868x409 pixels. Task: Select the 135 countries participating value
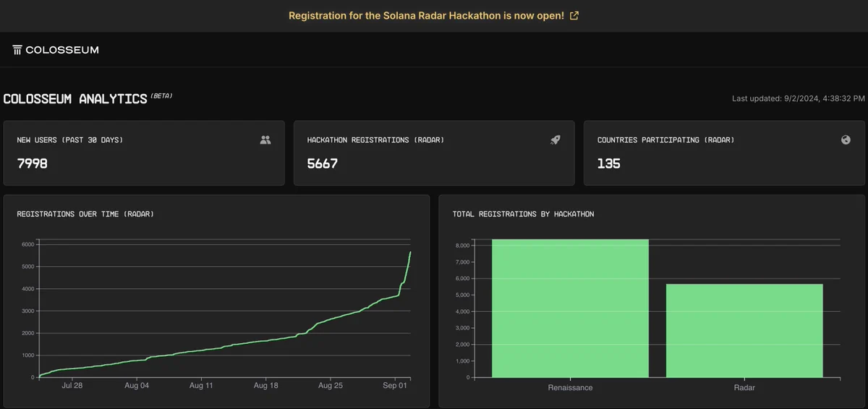coord(609,164)
